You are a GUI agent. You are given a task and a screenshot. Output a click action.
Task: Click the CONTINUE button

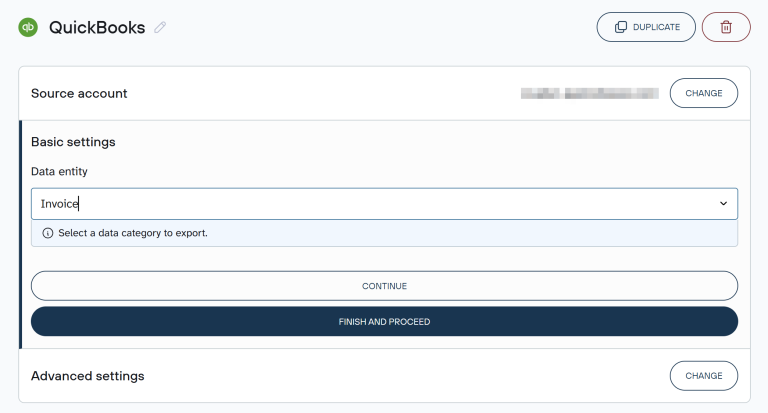click(384, 286)
